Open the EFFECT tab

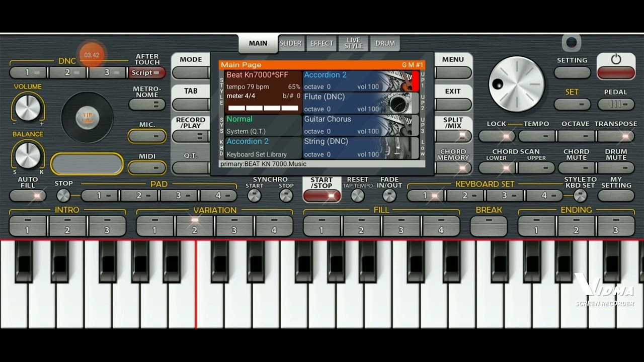321,43
